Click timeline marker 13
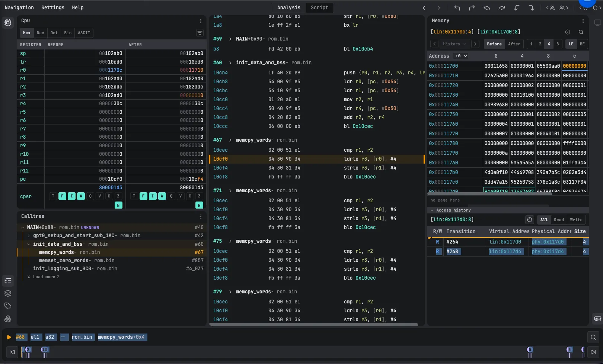The height and width of the screenshot is (364, 603). tap(45, 349)
